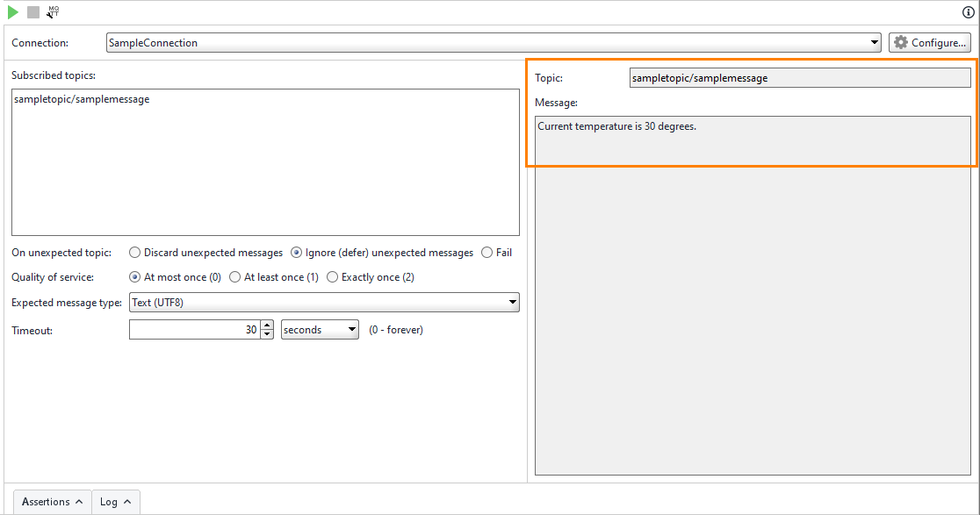Decrease the Timeout with the down stepper

pos(267,333)
